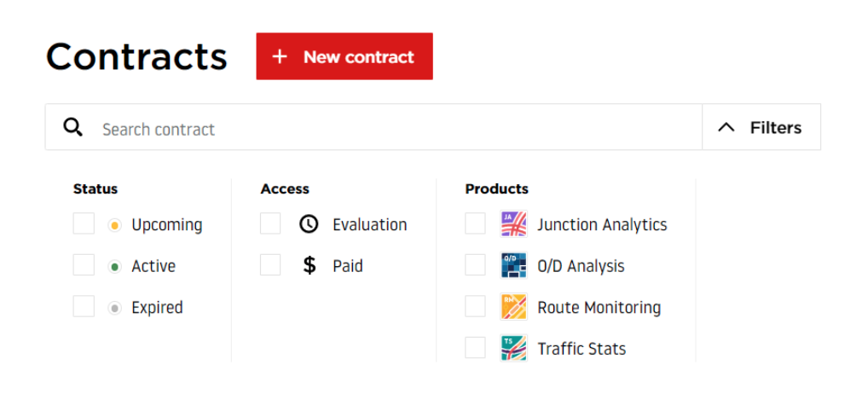This screenshot has height=411, width=868.
Task: Click the Paid dollar sign icon
Action: [x=310, y=265]
